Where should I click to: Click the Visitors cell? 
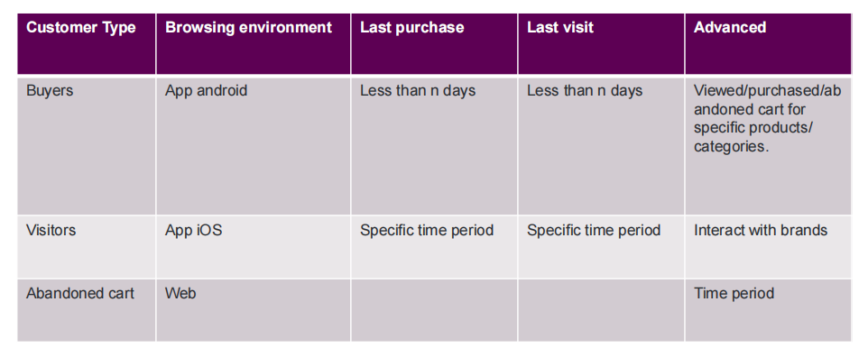tap(87, 247)
